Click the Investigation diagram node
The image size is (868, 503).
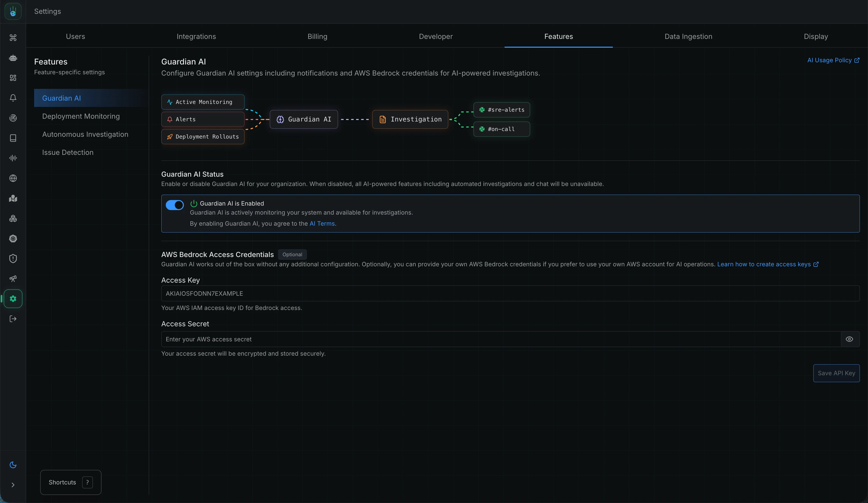tap(410, 119)
